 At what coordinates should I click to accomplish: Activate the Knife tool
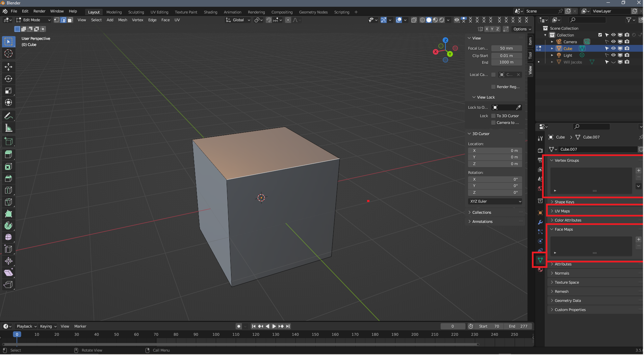8,202
